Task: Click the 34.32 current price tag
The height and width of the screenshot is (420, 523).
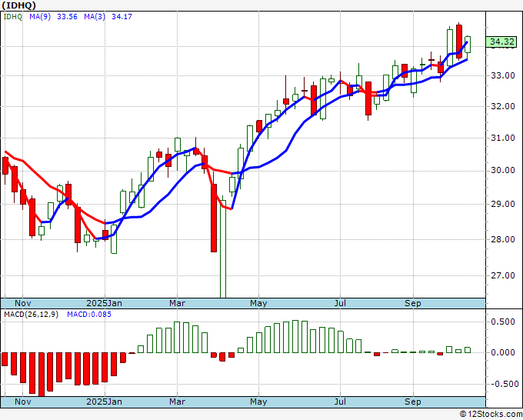Action: 502,42
